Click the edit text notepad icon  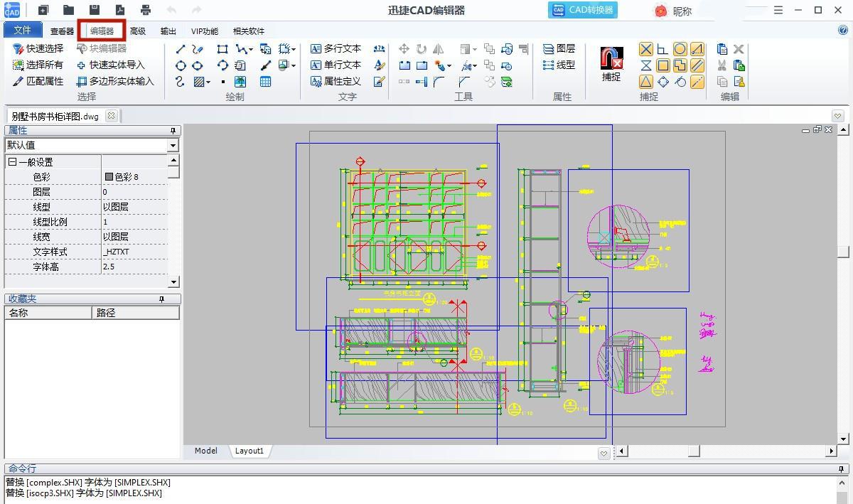coord(379,82)
